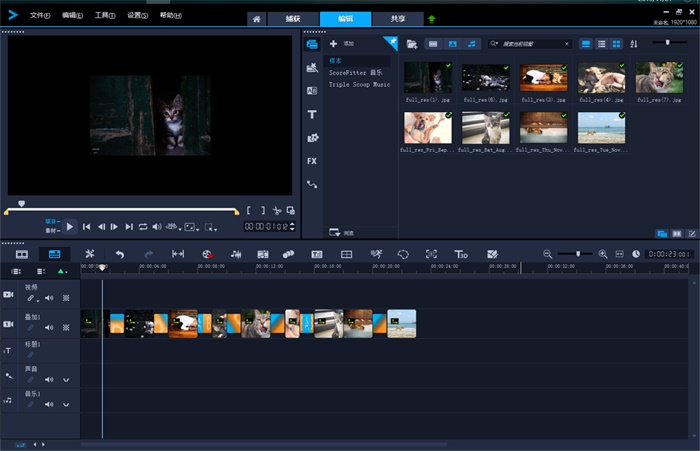
Task: Toggle show photos filter in library
Action: pyautogui.click(x=452, y=44)
